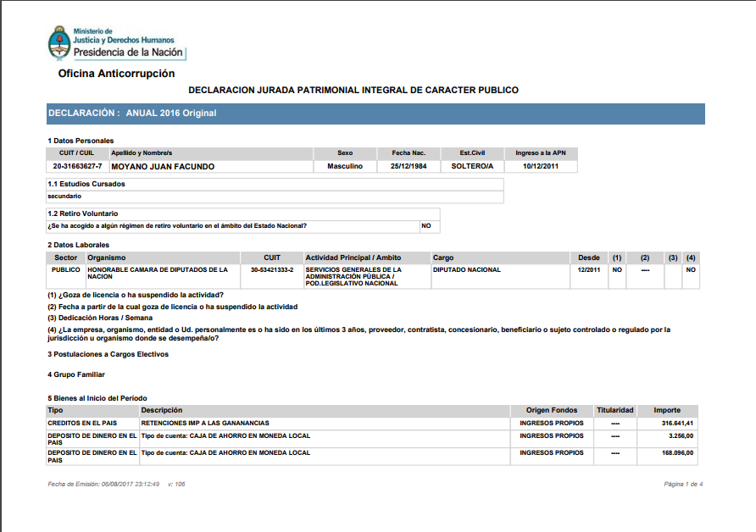This screenshot has height=532, width=756.
Task: Click the blue DECLARACIÓN: ANUAL 2016 Original banner
Action: click(x=375, y=113)
